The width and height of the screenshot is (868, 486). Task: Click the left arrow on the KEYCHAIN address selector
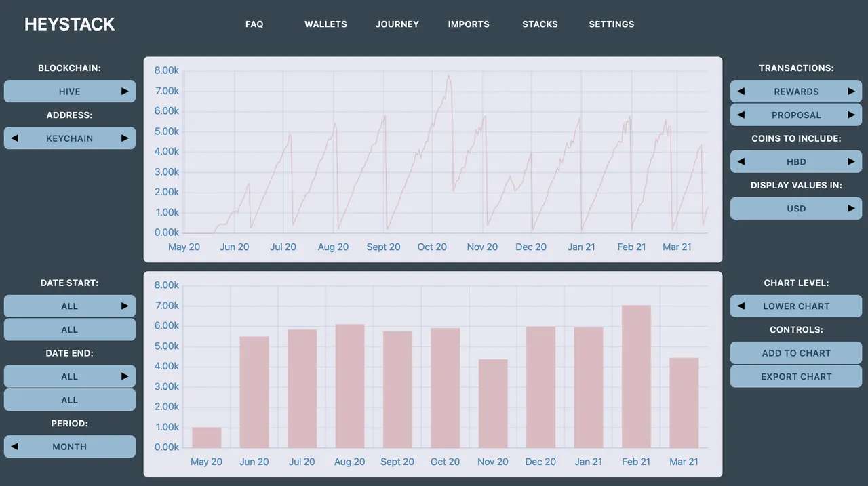(15, 138)
